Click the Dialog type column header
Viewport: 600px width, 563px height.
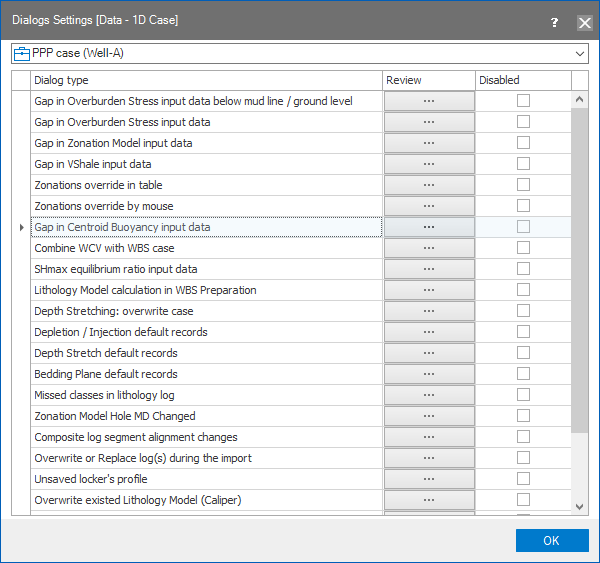[205, 80]
